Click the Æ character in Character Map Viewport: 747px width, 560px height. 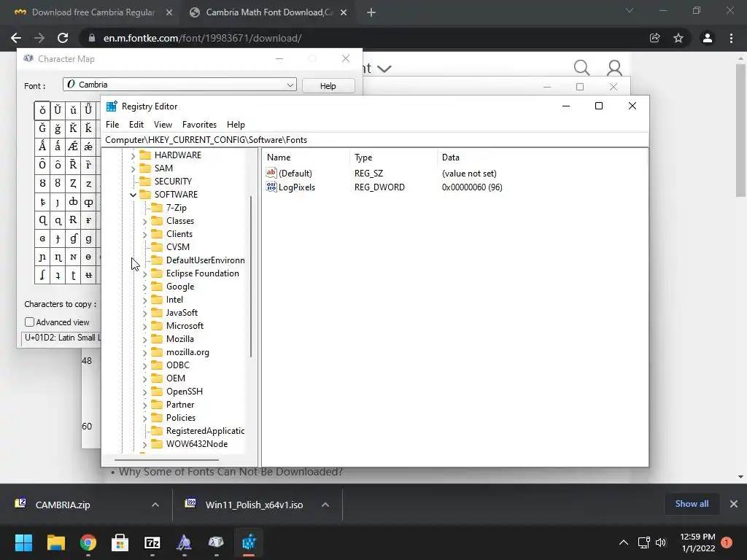[73, 147]
